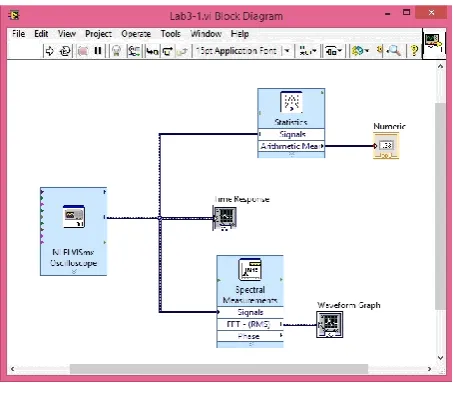Click the Phase output terminal
Viewport: 453px width, 396px height.
[x=250, y=336]
